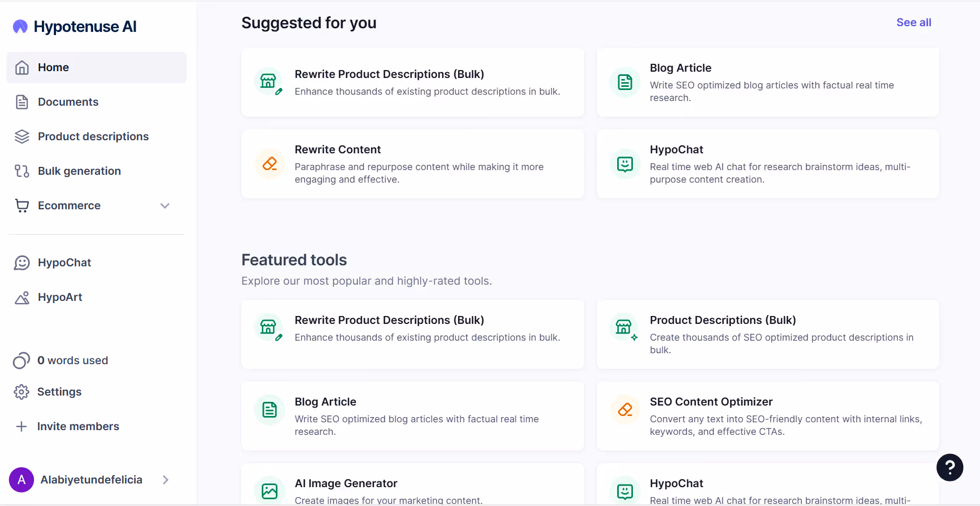
Task: Open the suggested HypoChat card title
Action: coord(676,150)
